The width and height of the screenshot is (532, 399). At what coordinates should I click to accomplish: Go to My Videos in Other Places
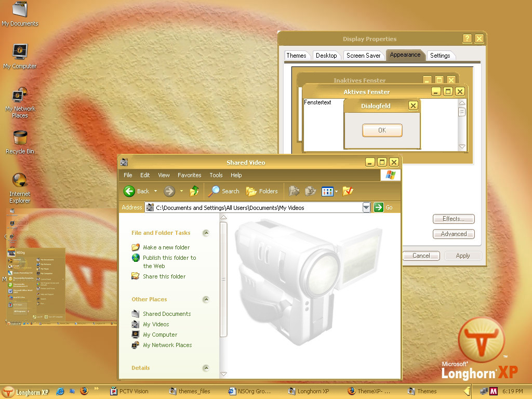(156, 324)
